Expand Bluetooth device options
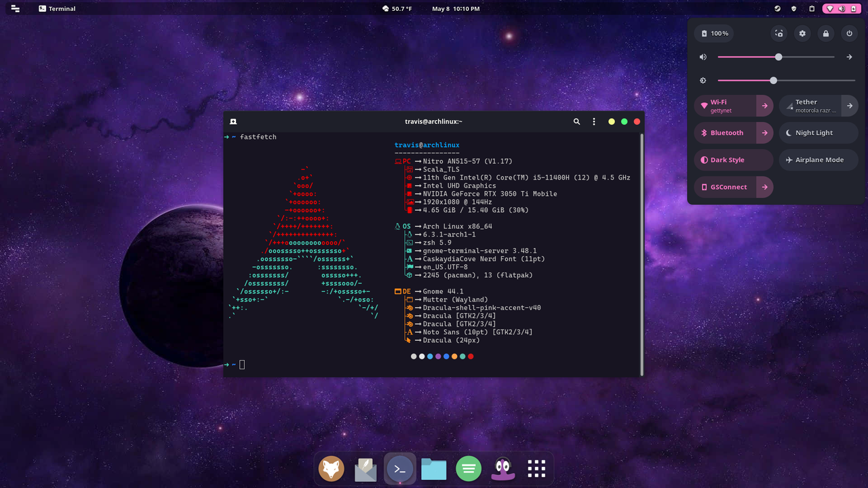 tap(765, 133)
